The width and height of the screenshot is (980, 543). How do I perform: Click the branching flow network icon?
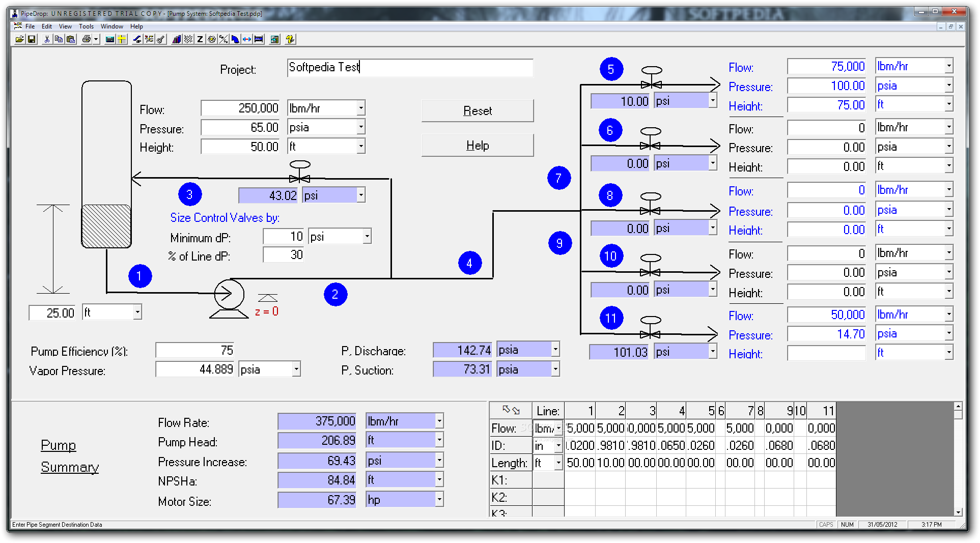tap(149, 39)
